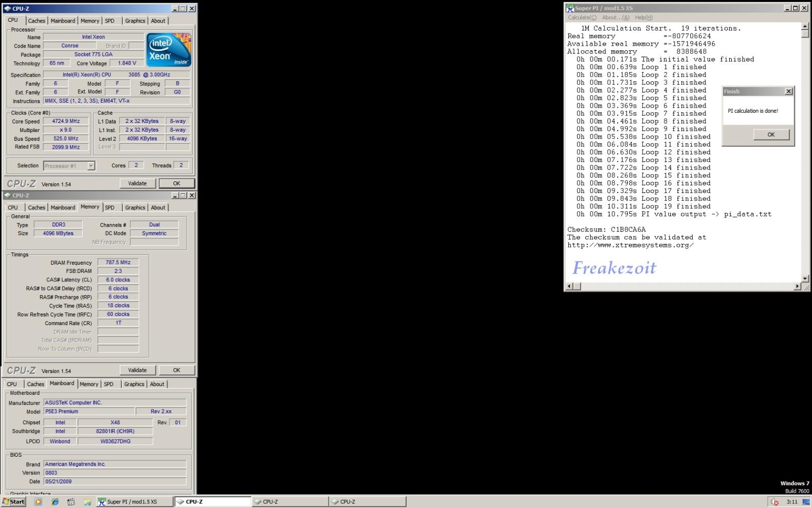
Task: Click the FSB:DRAM ratio value 2:3
Action: [118, 271]
